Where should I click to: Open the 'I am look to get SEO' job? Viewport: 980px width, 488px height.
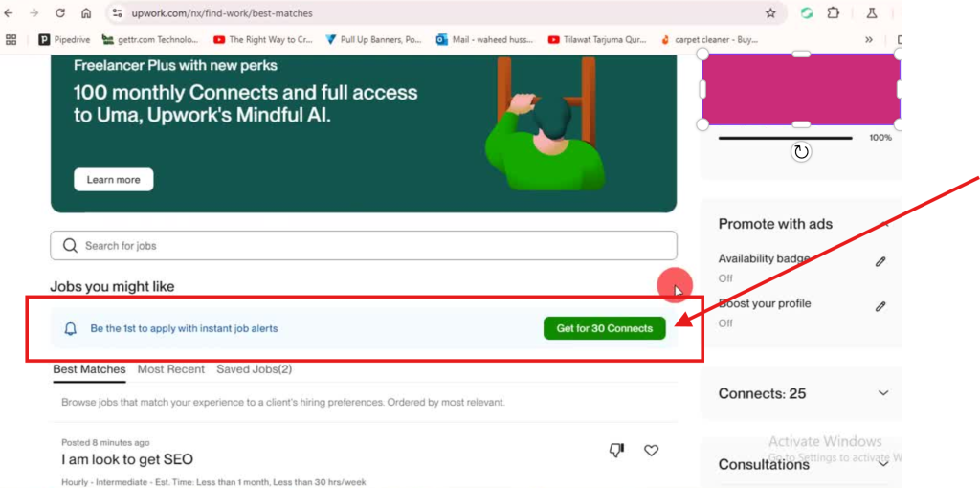tap(127, 460)
